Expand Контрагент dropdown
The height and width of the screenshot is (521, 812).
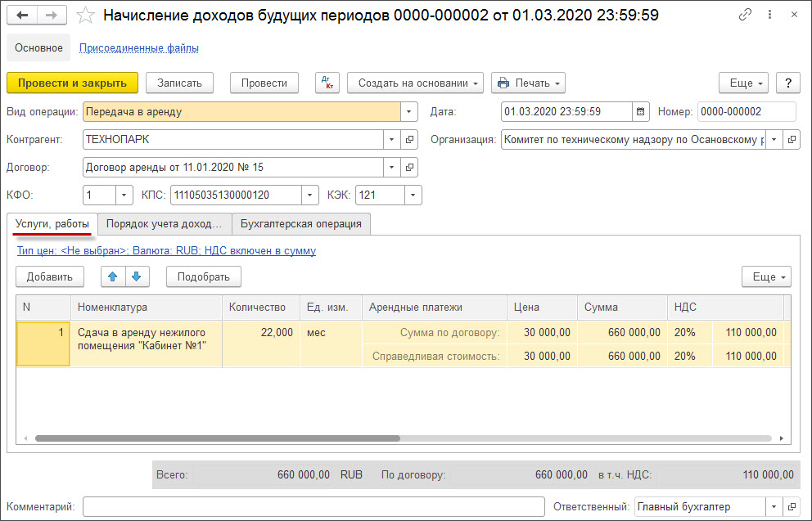coord(392,140)
